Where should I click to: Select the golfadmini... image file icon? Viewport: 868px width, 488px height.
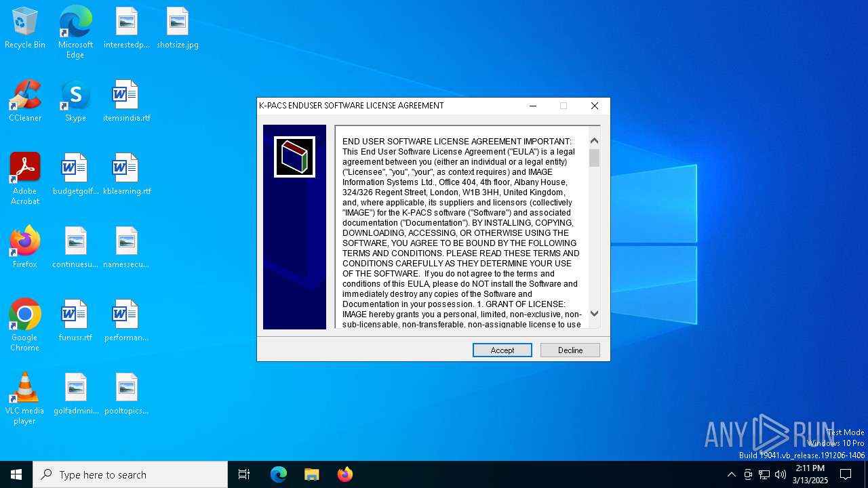(75, 394)
